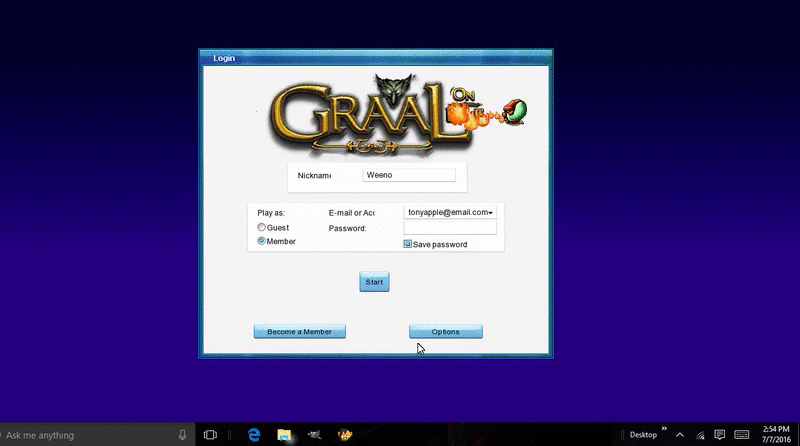Open Task View on the taskbar

210,435
